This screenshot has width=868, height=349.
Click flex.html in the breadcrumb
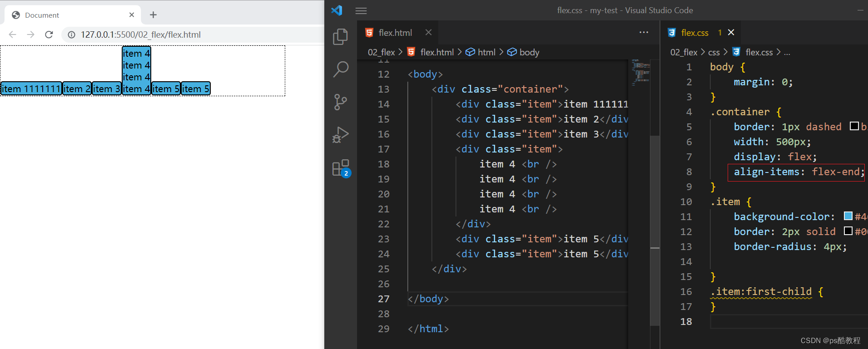(437, 52)
